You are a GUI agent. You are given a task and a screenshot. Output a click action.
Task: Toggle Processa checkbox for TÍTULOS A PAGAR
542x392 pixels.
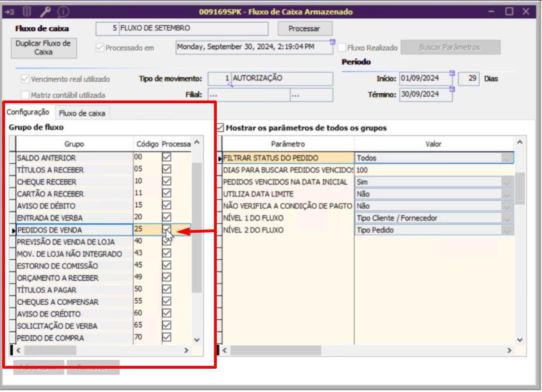pos(167,289)
